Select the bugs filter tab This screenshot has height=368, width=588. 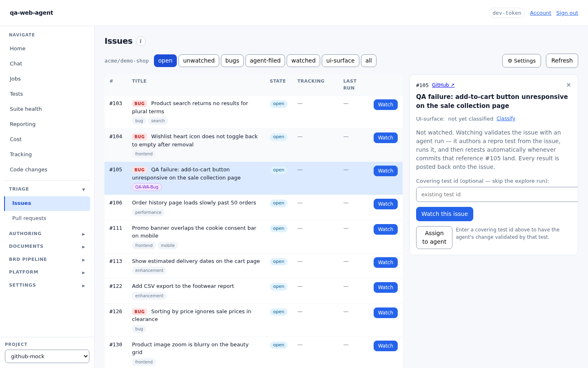[x=232, y=61]
